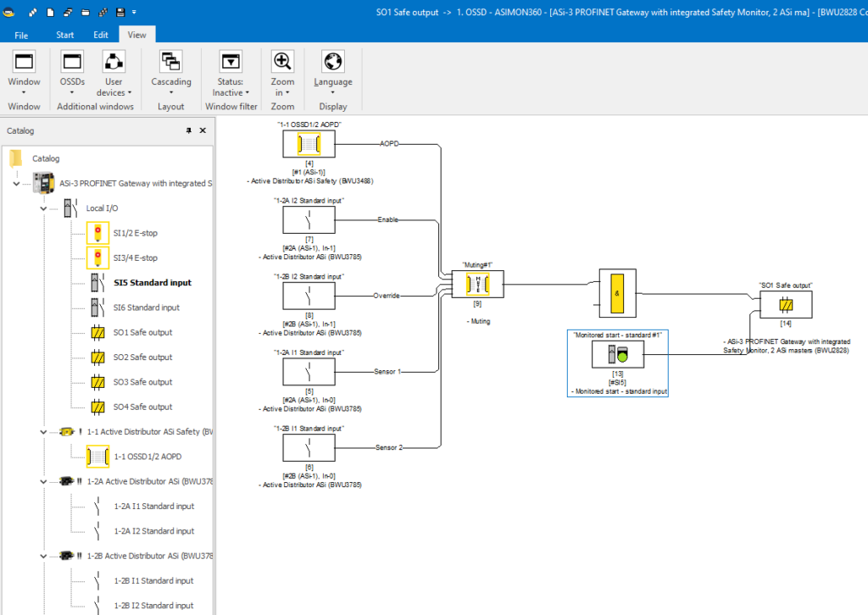Collapse the 1-2A Active Distributor node
Viewport: 868px width, 615px height.
pos(43,481)
